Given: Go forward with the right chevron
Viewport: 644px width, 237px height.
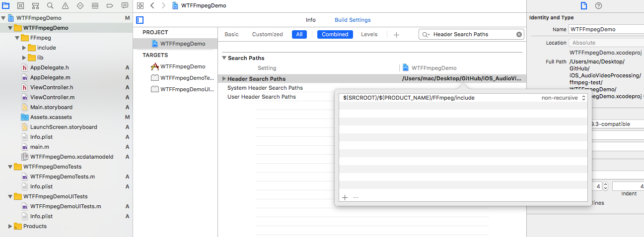Looking at the screenshot, I should pyautogui.click(x=164, y=5).
